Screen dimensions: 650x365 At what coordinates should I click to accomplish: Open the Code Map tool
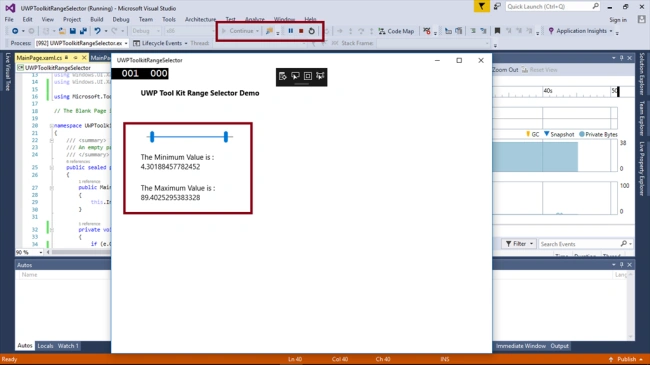[396, 31]
